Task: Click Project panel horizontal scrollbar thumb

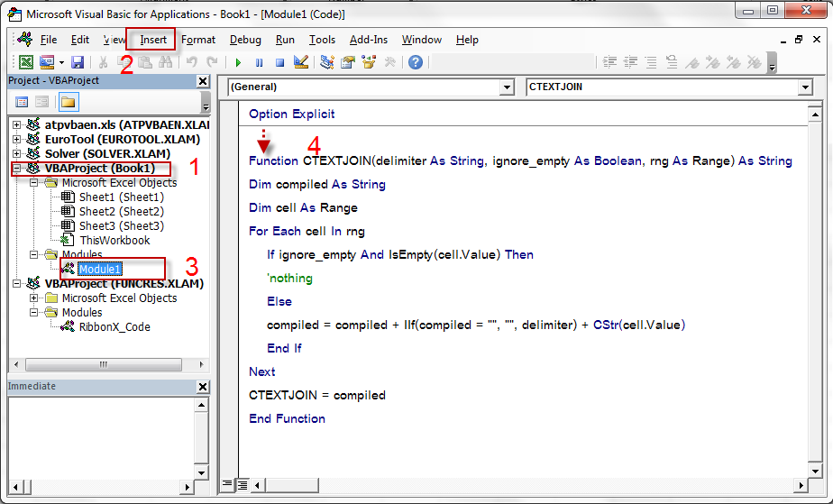Action: [104, 364]
